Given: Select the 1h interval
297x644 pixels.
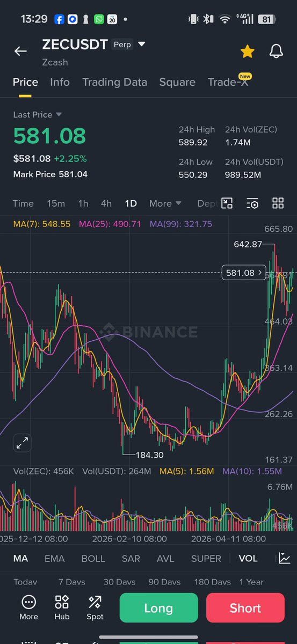Looking at the screenshot, I should coord(83,203).
